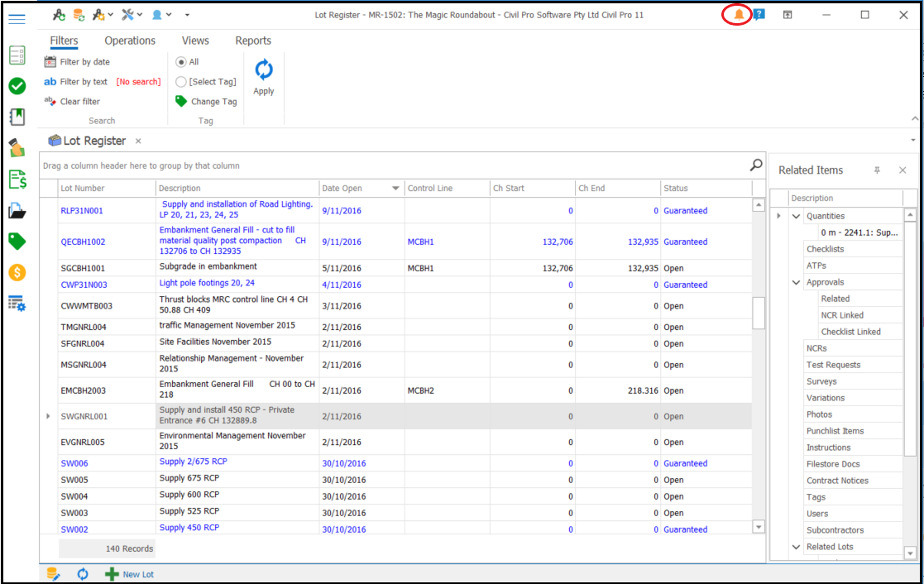Screen dimensions: 924x584
Task: Select the All radio button
Action: click(x=181, y=62)
